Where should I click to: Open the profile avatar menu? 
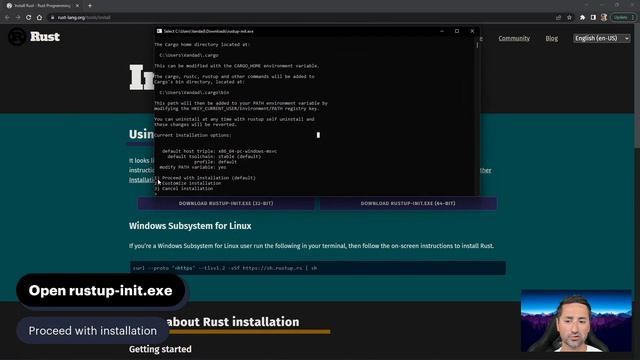604,18
